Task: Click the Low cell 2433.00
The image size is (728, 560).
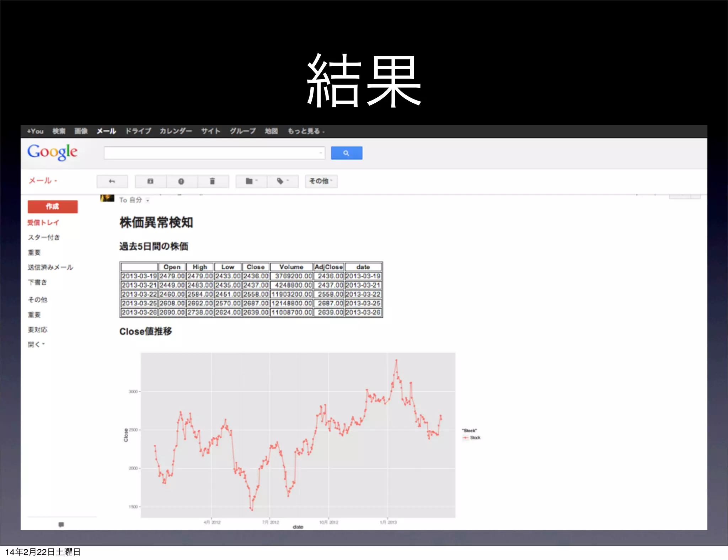Action: 228,276
